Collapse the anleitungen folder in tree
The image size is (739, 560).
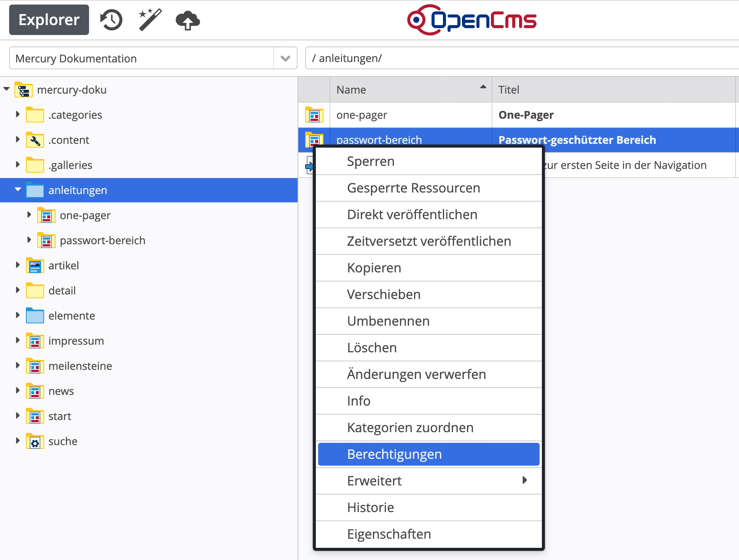[x=18, y=189]
